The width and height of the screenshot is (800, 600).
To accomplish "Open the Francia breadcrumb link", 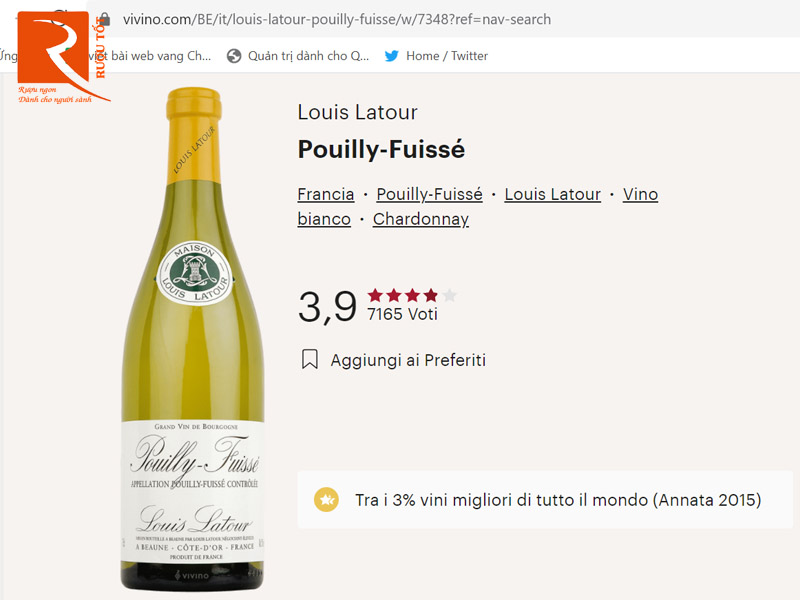I will pos(326,194).
